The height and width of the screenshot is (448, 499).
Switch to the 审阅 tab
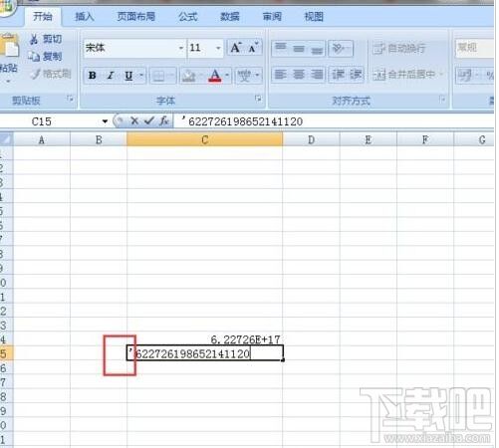(272, 17)
